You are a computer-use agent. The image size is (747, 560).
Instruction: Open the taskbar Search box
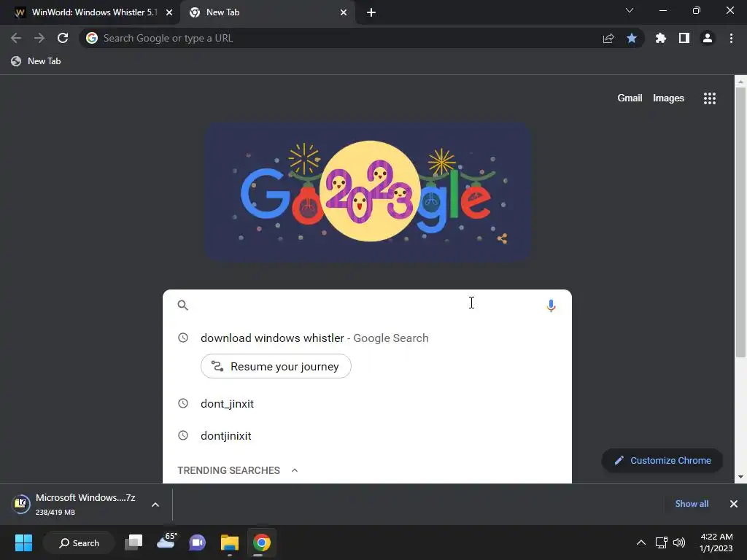coord(79,542)
